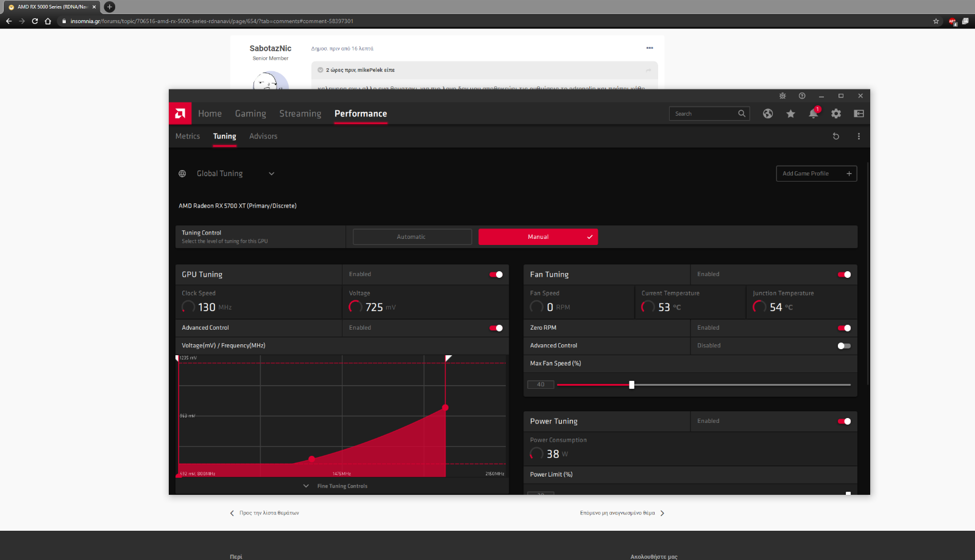975x560 pixels.
Task: Bookmark this page with the star icon
Action: tap(936, 21)
